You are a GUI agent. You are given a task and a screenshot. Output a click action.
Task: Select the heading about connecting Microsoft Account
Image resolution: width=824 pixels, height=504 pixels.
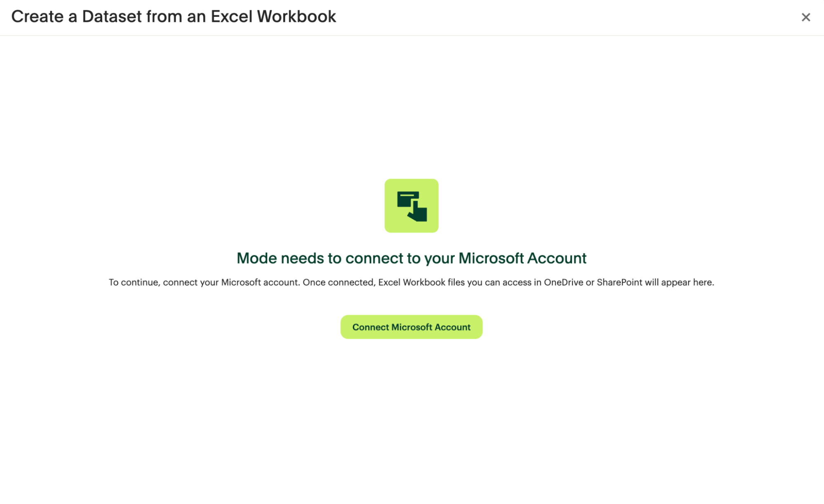point(411,258)
